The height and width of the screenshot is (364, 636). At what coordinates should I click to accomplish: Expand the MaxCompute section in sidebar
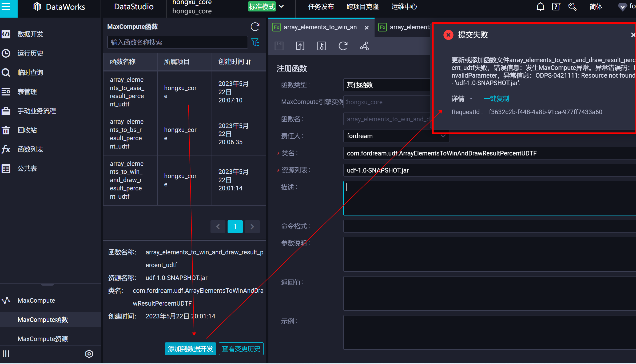(36, 301)
